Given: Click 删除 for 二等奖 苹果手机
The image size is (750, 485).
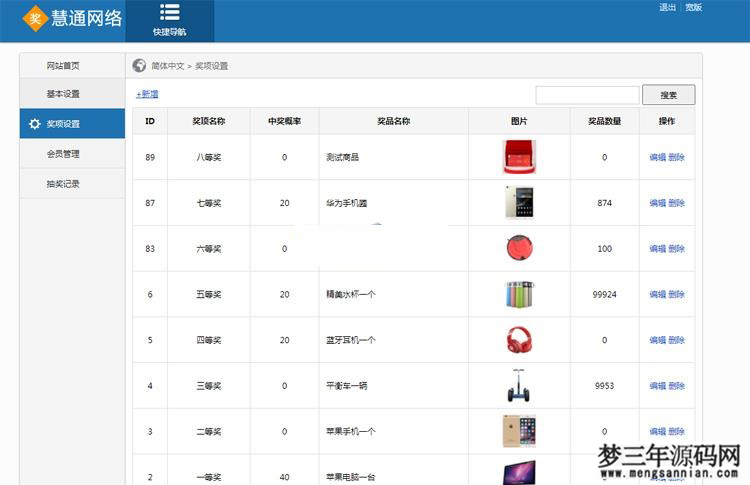Looking at the screenshot, I should (x=676, y=431).
